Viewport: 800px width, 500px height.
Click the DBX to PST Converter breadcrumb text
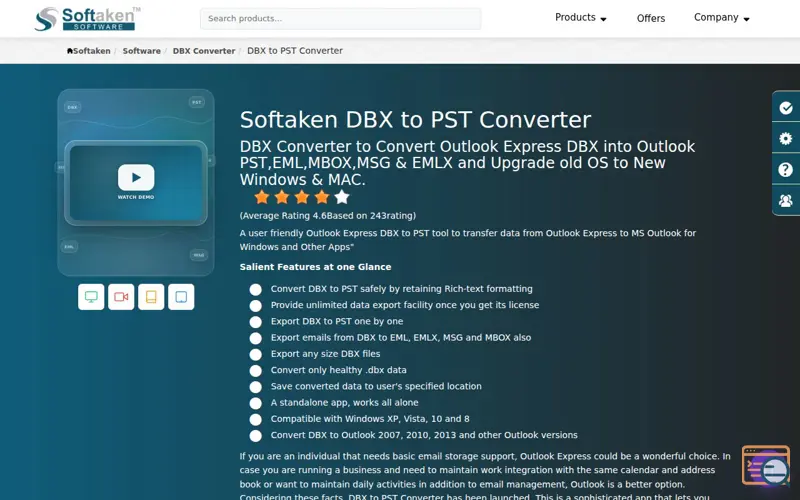(295, 51)
